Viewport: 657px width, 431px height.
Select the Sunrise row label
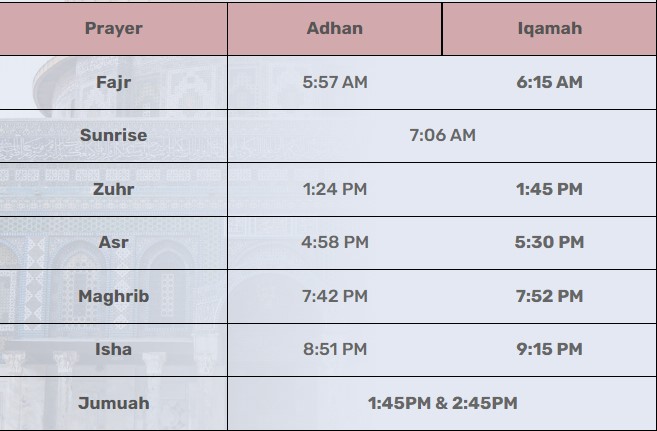[114, 135]
